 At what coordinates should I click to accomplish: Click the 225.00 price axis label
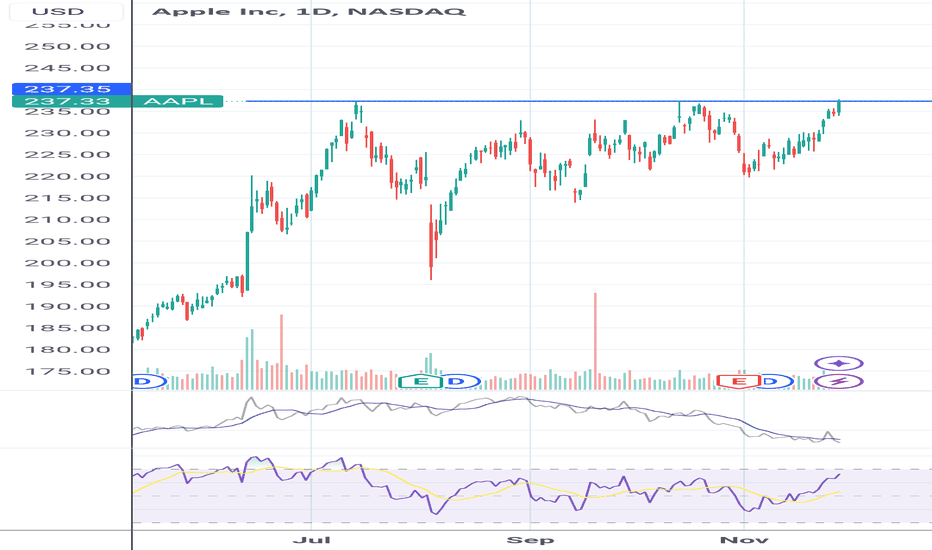pos(67,155)
